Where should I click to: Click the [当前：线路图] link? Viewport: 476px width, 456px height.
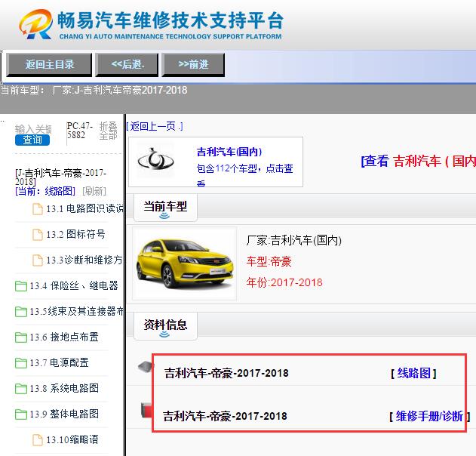tap(45, 191)
